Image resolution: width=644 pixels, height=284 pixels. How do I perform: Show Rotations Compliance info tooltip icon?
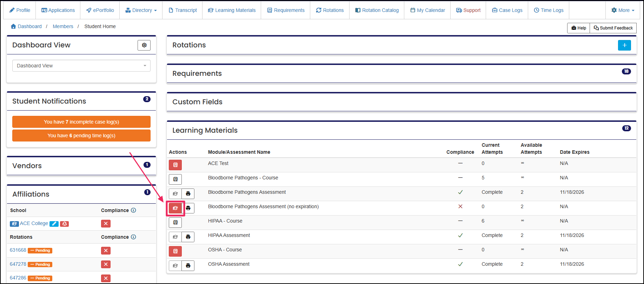tap(133, 237)
